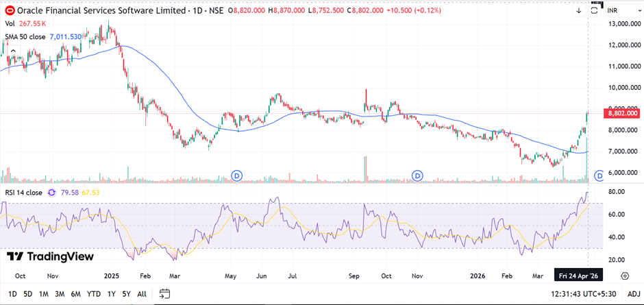Viewport: 644px width, 305px height.
Task: Click the rightmost dividend marker by price axis
Action: tap(599, 175)
